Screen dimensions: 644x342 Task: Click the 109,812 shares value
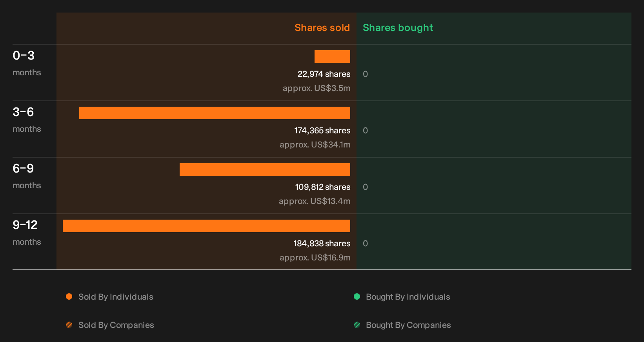323,187
